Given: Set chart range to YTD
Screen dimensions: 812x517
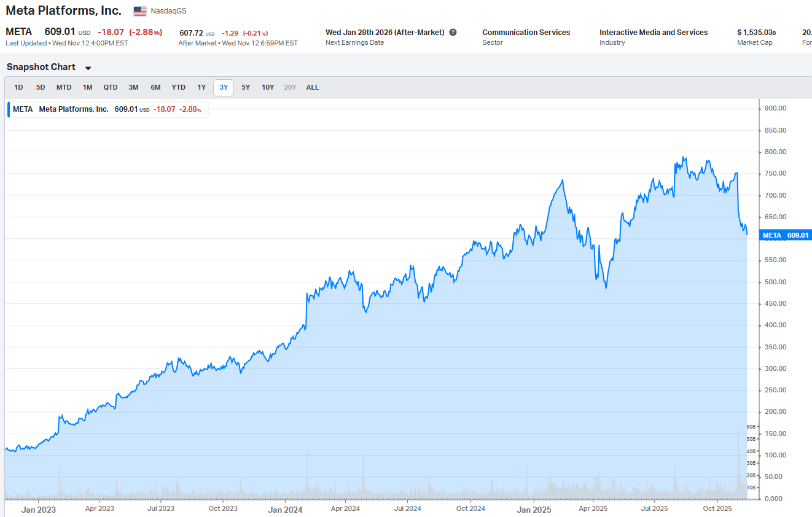Looking at the screenshot, I should tap(178, 87).
